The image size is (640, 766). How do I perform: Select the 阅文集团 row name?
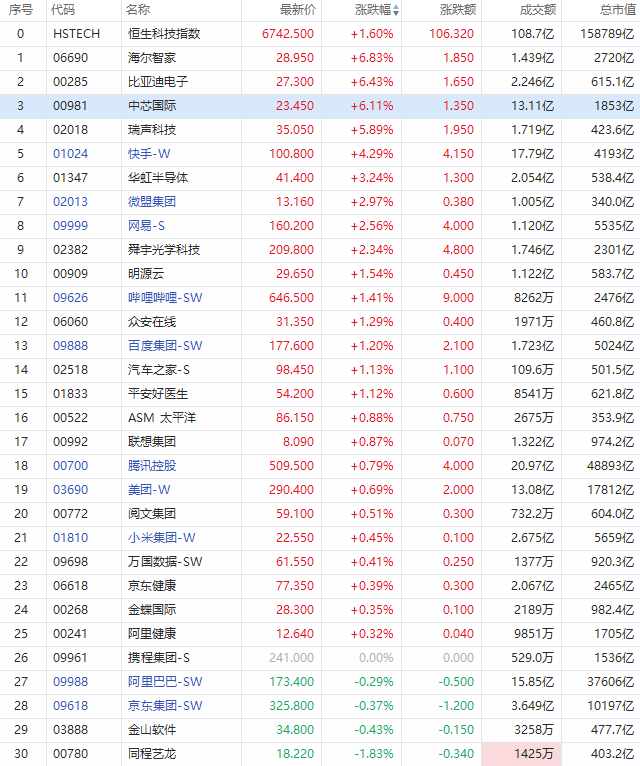(152, 513)
